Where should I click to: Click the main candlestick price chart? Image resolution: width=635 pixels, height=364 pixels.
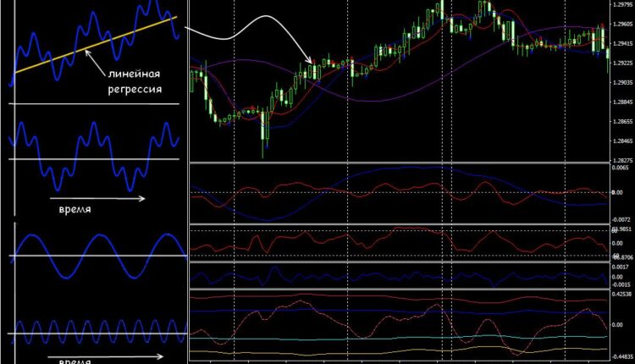coord(400,80)
